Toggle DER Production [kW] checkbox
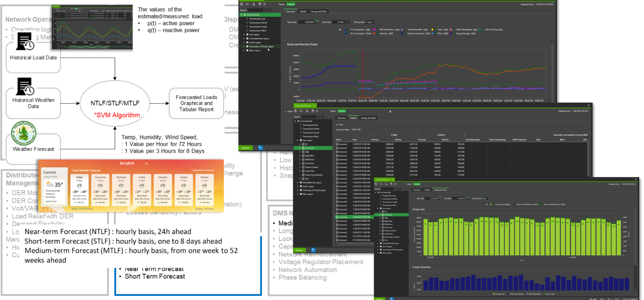The image size is (644, 300). (377, 30)
